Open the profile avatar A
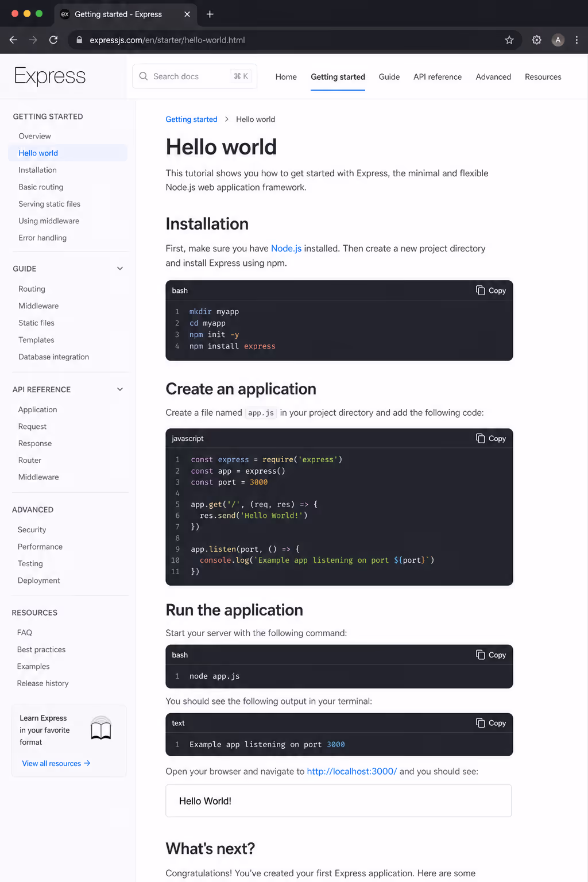588x882 pixels. [x=558, y=40]
